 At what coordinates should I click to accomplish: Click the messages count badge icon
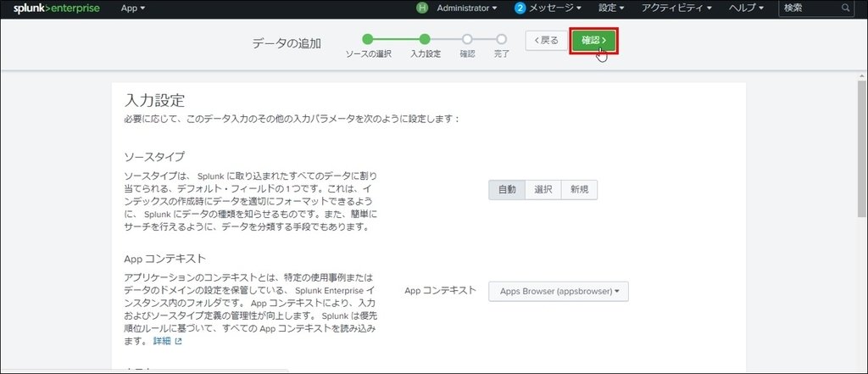click(520, 8)
